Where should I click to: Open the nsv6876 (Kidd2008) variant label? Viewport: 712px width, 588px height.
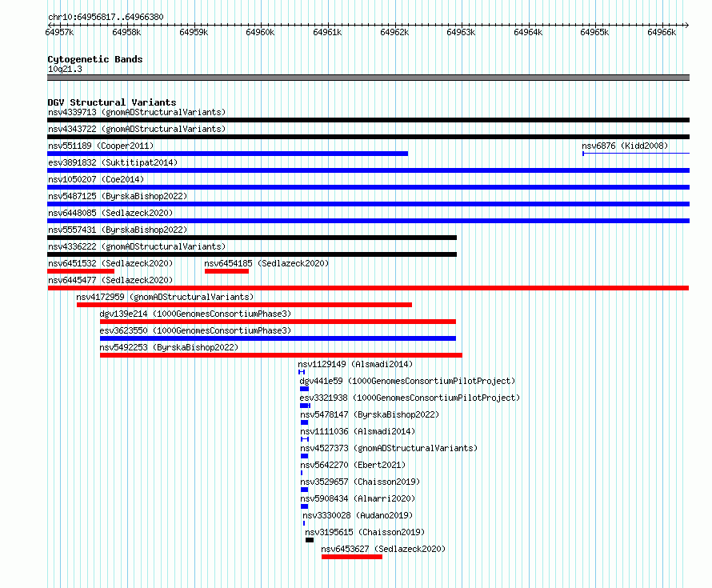(x=625, y=146)
